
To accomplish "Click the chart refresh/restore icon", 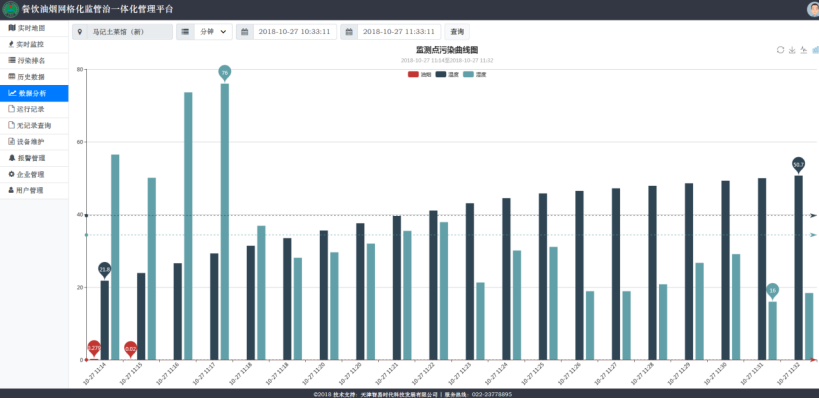I will coord(780,50).
